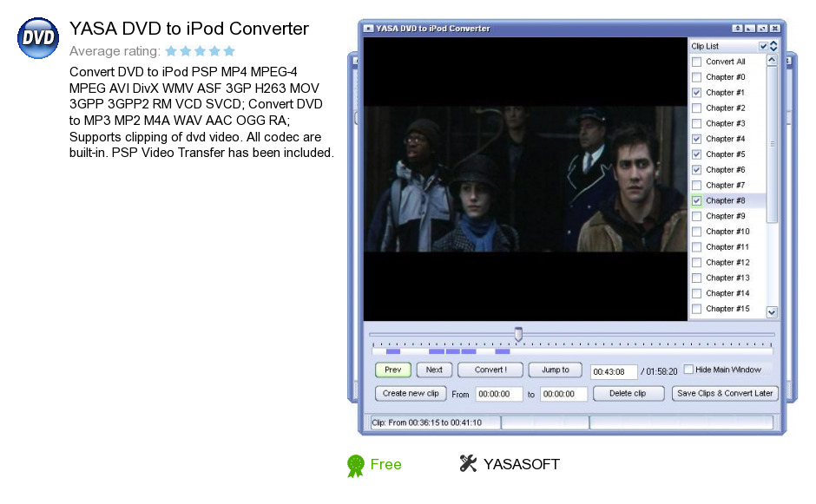Click the check icon in Clip List header

763,46
